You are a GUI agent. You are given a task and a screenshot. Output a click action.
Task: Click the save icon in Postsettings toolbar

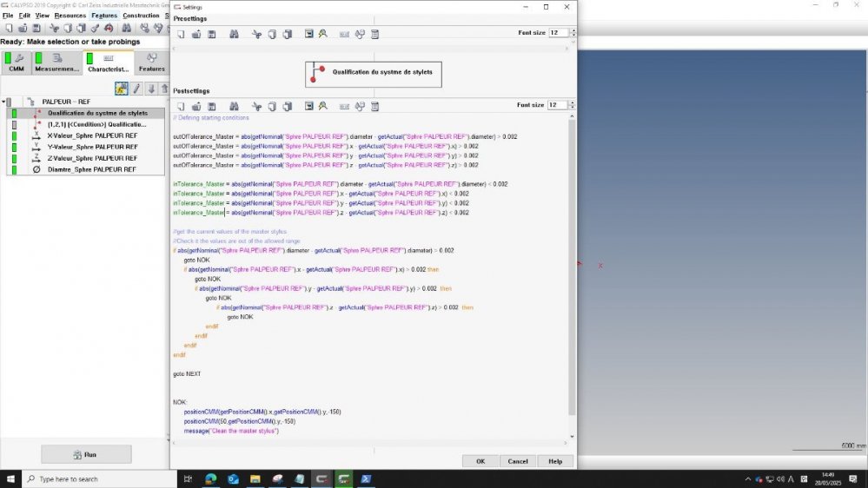(211, 106)
